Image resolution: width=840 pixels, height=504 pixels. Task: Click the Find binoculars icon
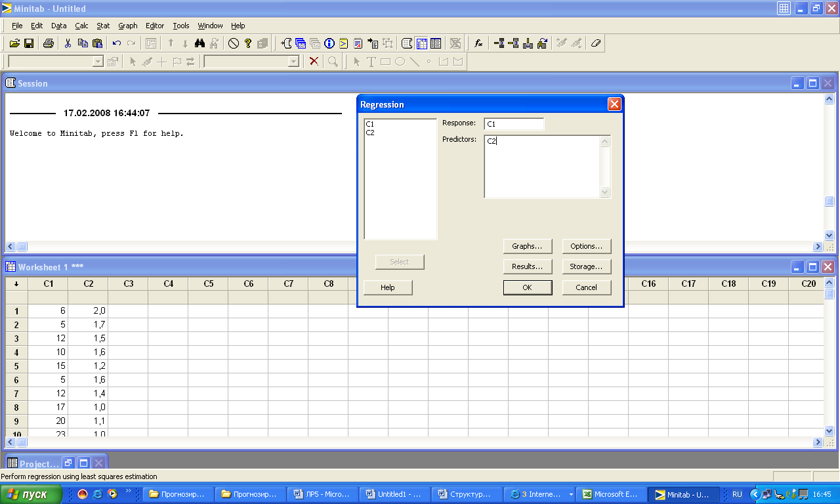(199, 43)
